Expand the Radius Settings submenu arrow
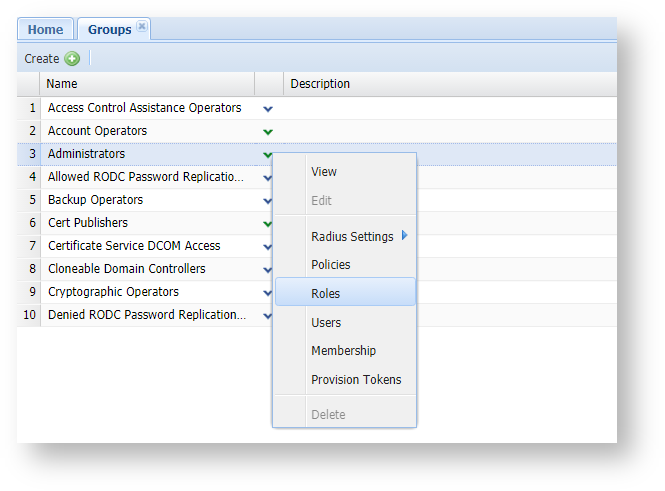 click(x=405, y=236)
